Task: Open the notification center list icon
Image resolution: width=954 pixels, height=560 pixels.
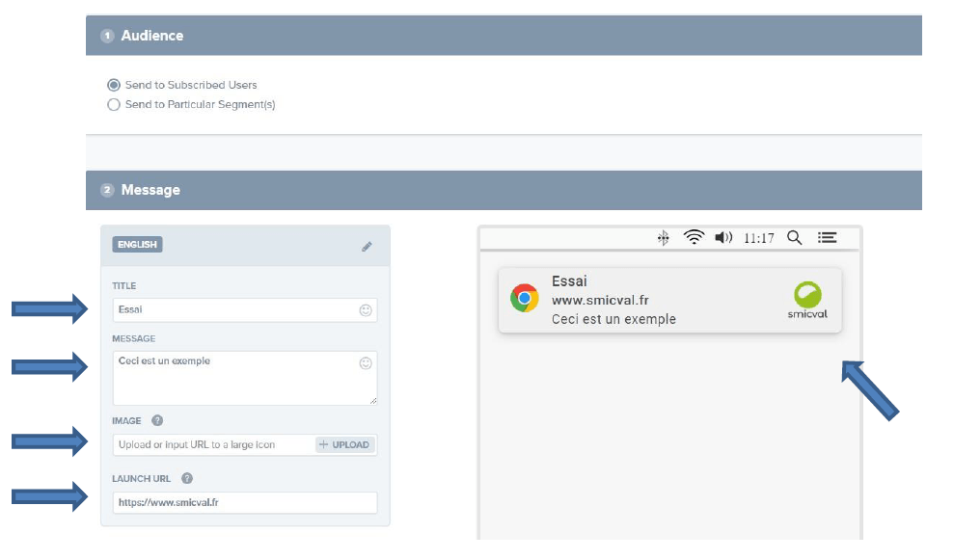Action: 827,238
